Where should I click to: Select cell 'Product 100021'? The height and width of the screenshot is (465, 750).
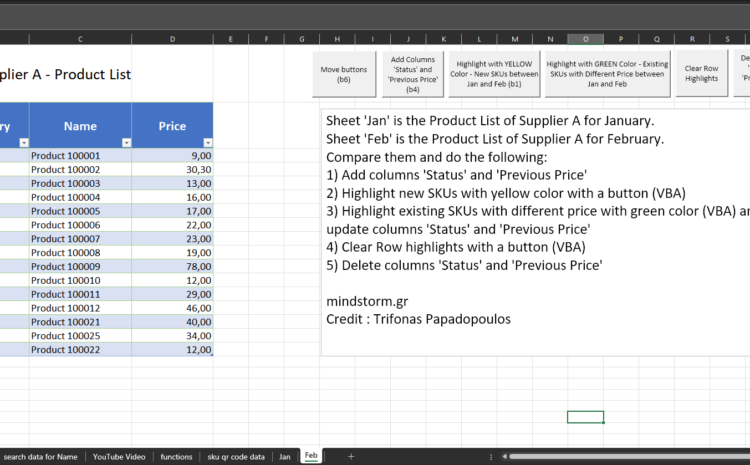(x=80, y=322)
